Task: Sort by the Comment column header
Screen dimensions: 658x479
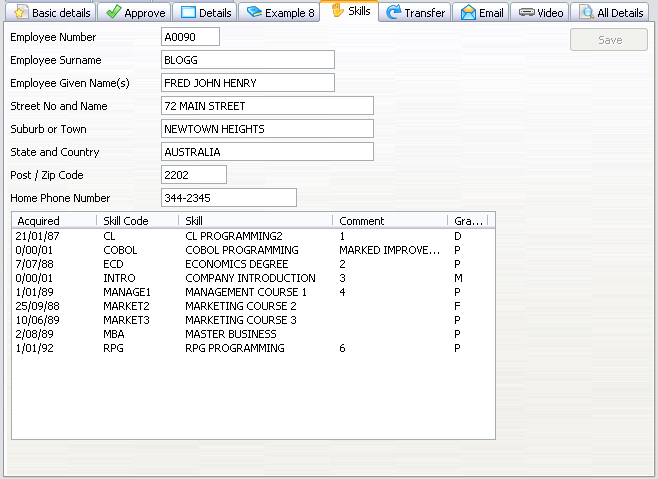Action: (390, 221)
